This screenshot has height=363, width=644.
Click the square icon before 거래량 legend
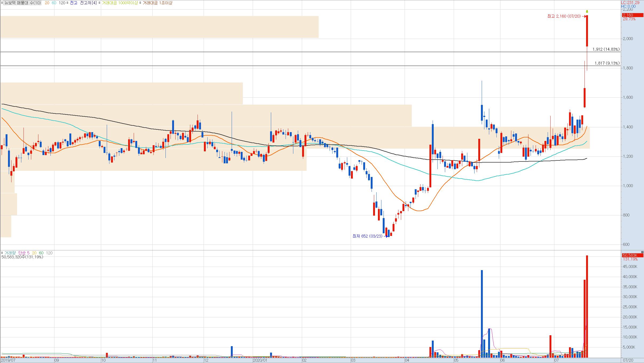click(2, 253)
